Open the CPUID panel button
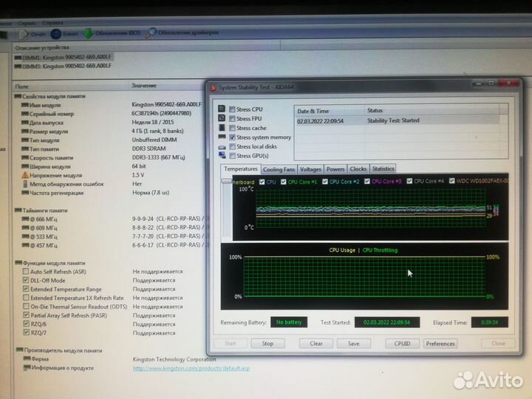 (x=402, y=344)
